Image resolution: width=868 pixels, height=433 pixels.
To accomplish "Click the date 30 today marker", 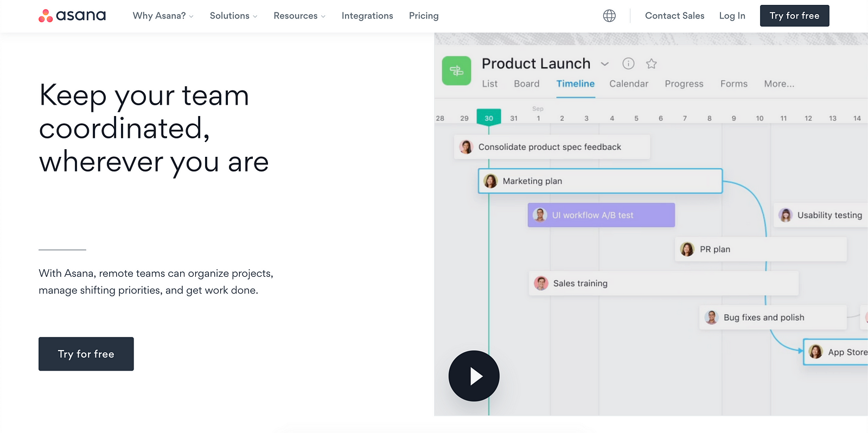I will (x=489, y=118).
